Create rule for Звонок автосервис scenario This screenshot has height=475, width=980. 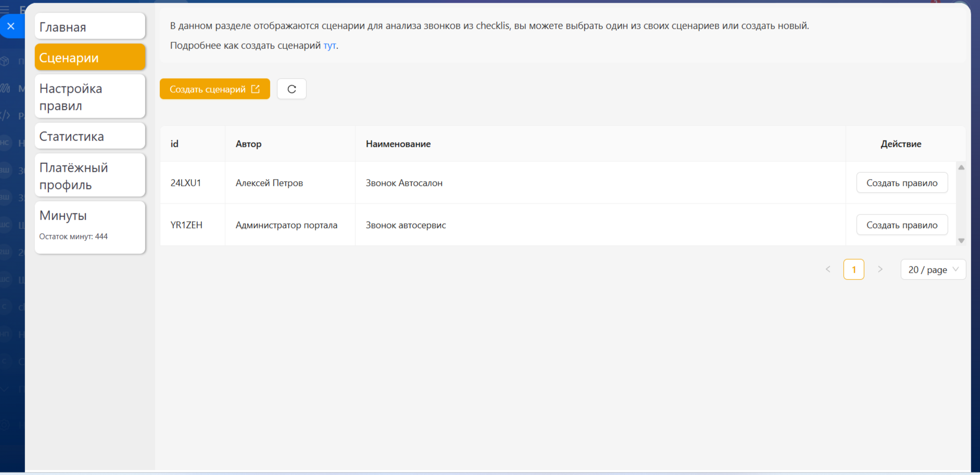click(901, 225)
